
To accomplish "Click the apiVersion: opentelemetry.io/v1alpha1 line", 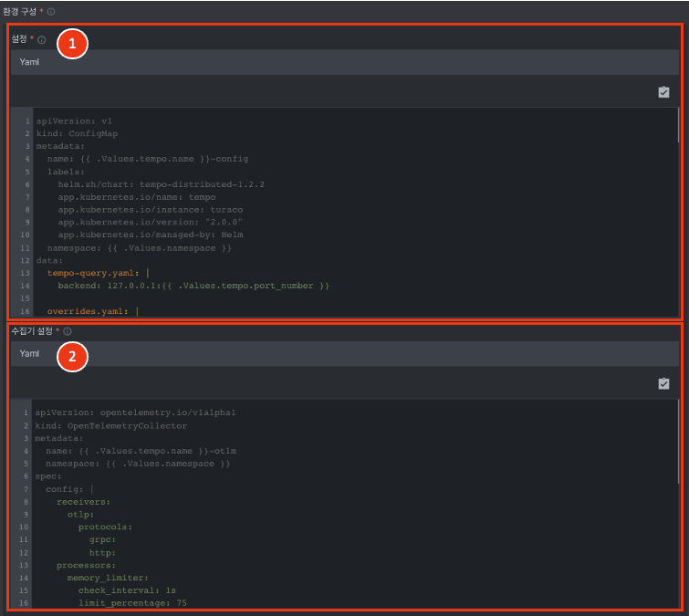I will pos(135,412).
